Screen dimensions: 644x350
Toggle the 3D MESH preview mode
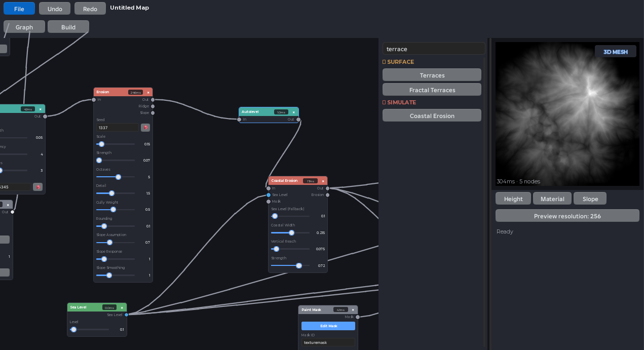pos(615,51)
